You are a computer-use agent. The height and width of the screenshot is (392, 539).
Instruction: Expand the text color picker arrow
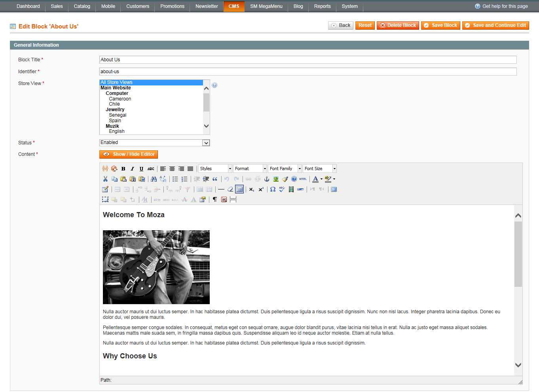click(321, 179)
